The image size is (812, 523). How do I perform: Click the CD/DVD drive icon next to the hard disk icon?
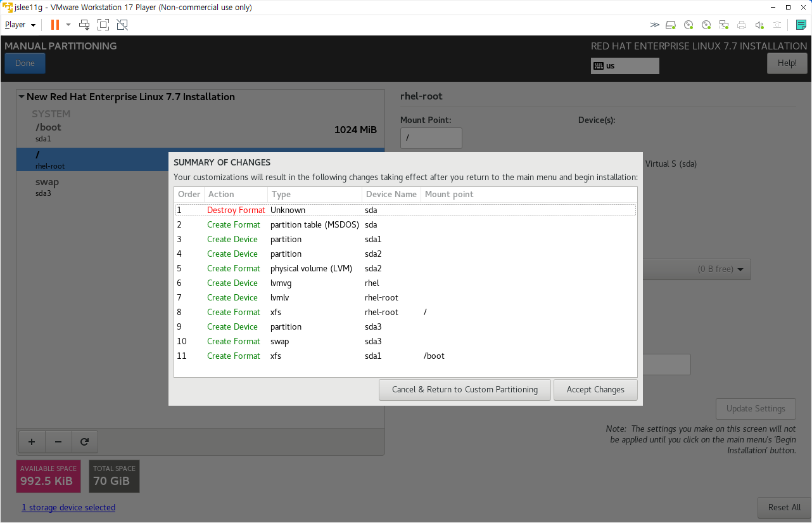pyautogui.click(x=689, y=25)
